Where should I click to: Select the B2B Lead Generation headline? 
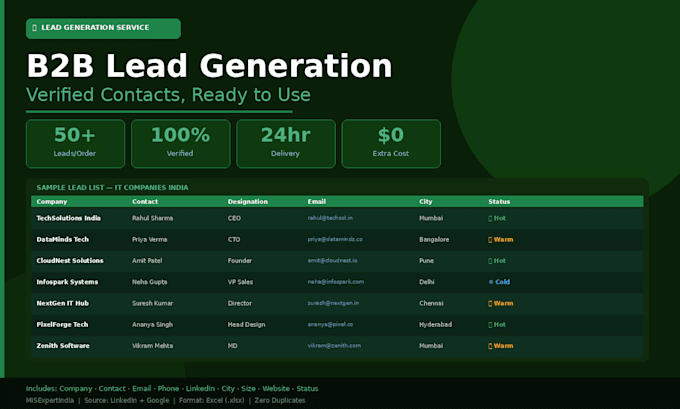(x=209, y=66)
